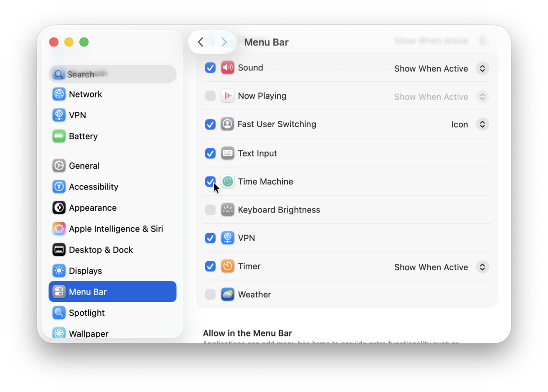548x392 pixels.
Task: Click the Timer clock icon
Action: click(228, 266)
